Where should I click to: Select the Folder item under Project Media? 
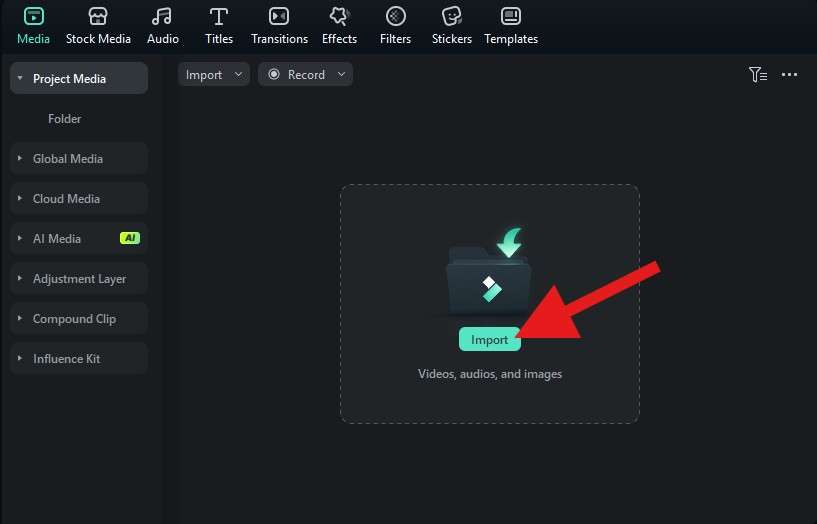65,119
